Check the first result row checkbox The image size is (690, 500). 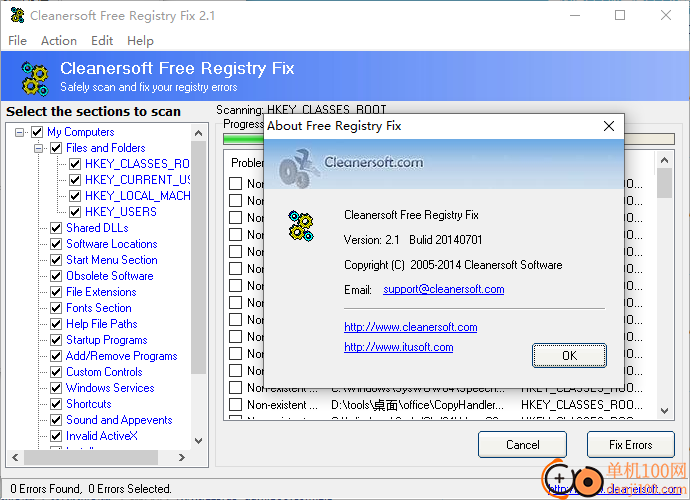pos(235,184)
